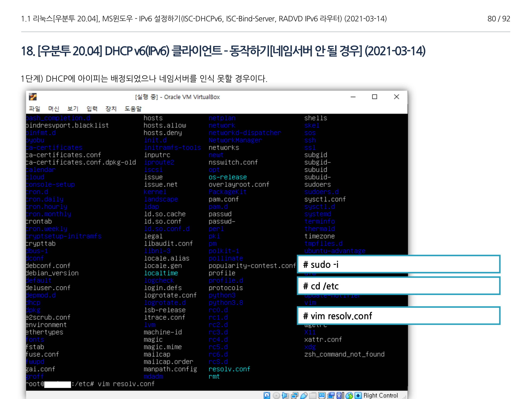Screen dimensions: 532x399
Task: Open the 도움말 menu
Action: point(133,109)
